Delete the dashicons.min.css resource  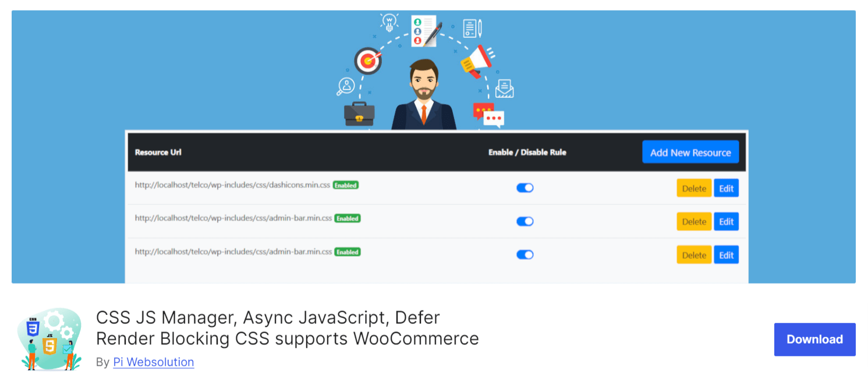[693, 189]
